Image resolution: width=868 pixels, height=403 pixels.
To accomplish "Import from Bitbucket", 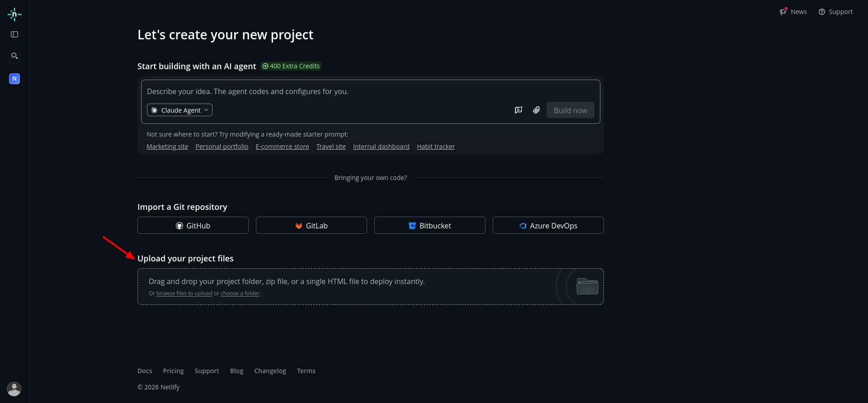I will (430, 225).
